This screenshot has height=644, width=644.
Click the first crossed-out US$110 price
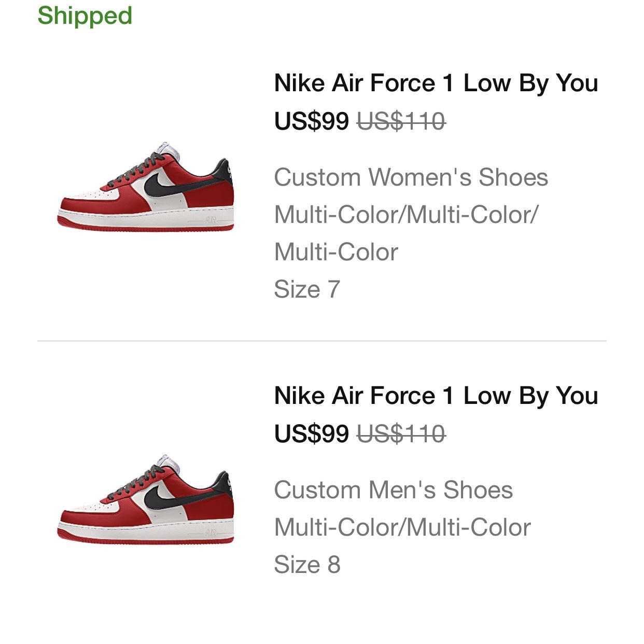[x=401, y=121]
